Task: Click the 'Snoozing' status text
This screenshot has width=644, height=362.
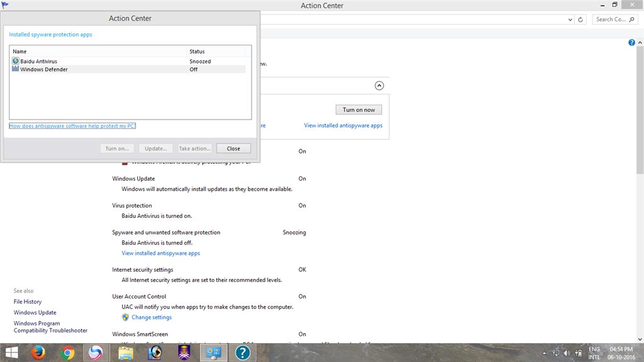Action: (x=294, y=232)
